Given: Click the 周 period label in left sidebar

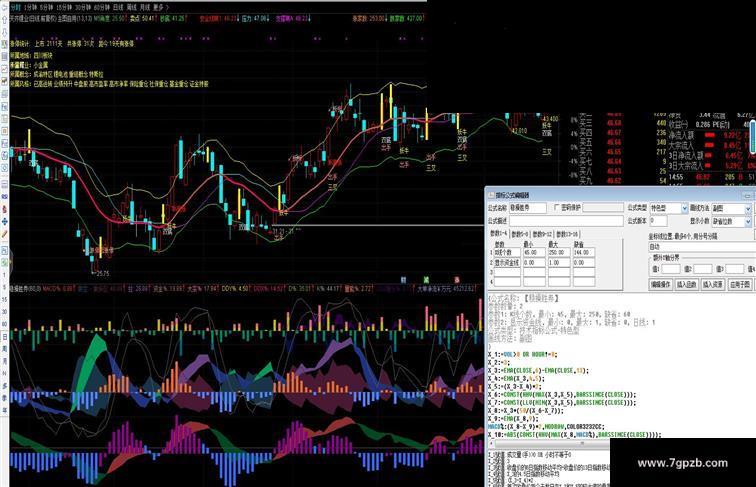Looking at the screenshot, I should (x=4, y=348).
